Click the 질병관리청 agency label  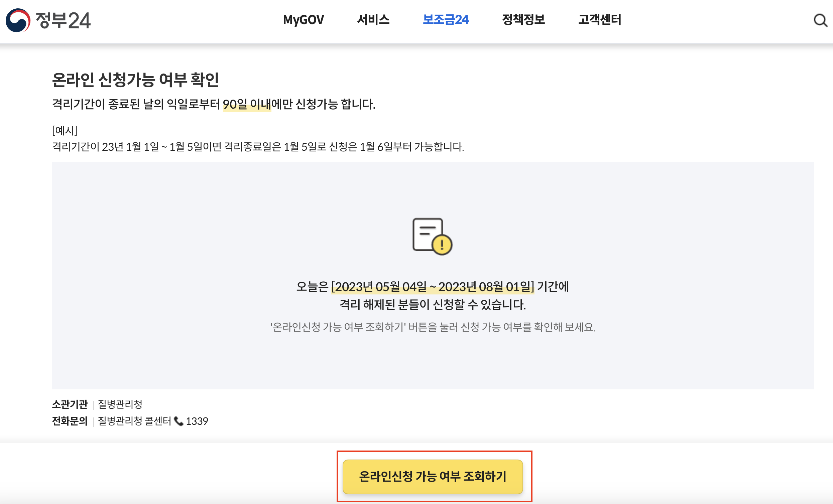(120, 405)
